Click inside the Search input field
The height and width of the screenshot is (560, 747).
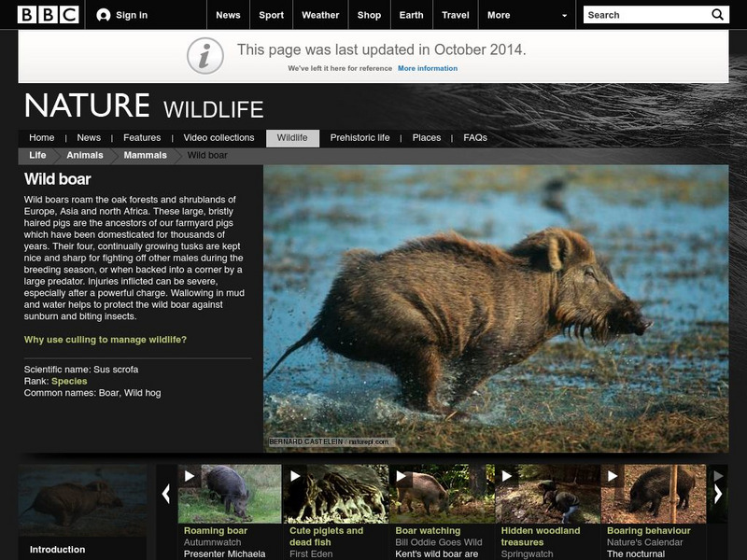[644, 14]
